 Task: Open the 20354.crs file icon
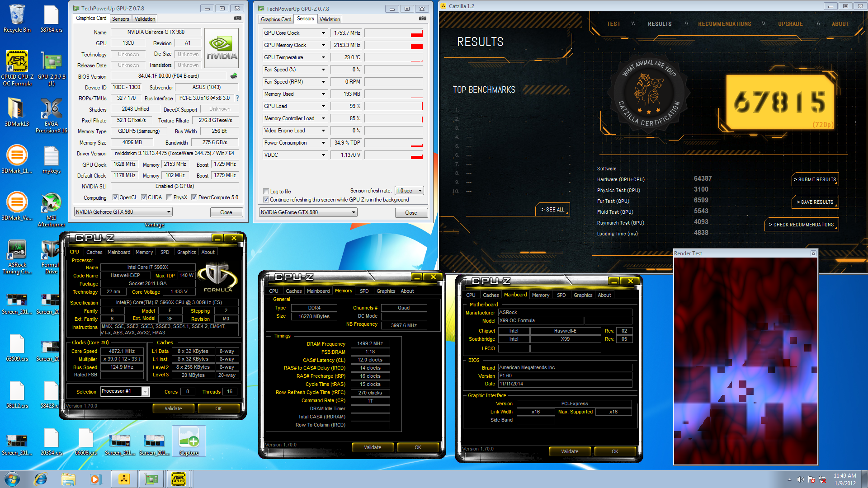[x=51, y=441]
